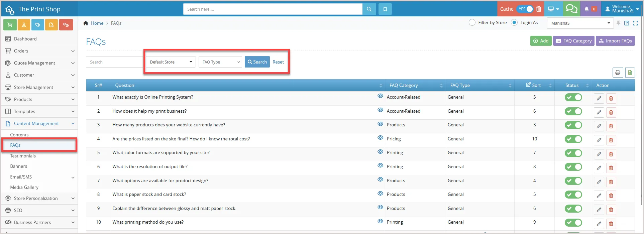Sort the table by Question column header
This screenshot has height=234, width=644.
[248, 85]
